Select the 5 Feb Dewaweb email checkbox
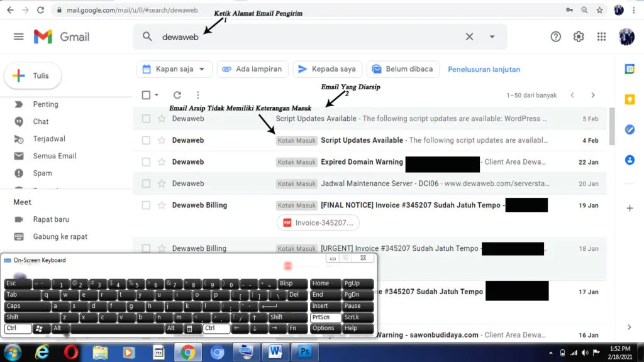 (x=146, y=119)
